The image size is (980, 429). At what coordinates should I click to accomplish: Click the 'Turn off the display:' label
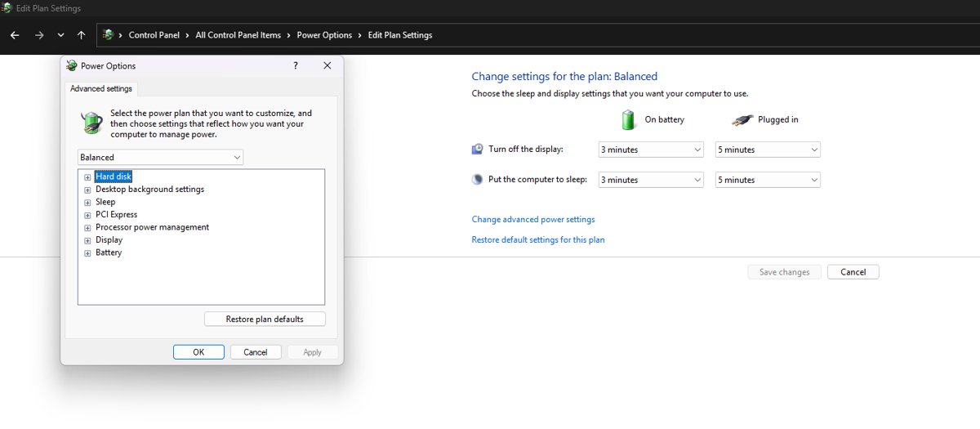click(526, 150)
